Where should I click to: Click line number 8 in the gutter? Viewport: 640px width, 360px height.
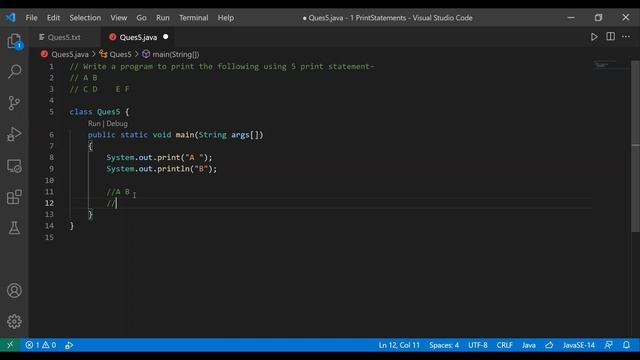point(51,158)
